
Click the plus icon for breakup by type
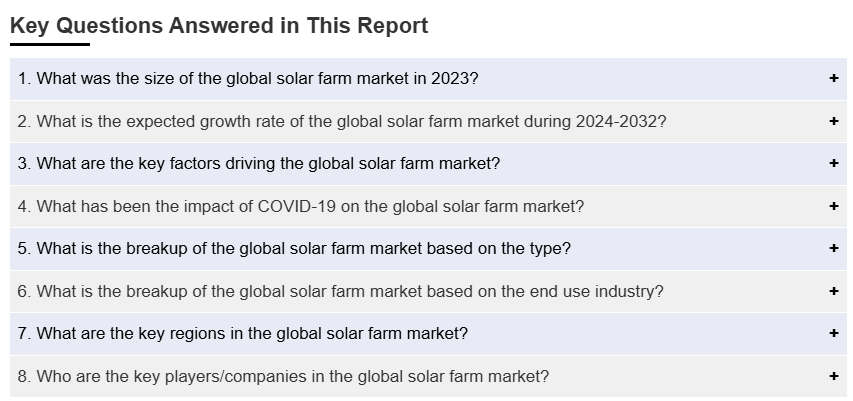834,249
